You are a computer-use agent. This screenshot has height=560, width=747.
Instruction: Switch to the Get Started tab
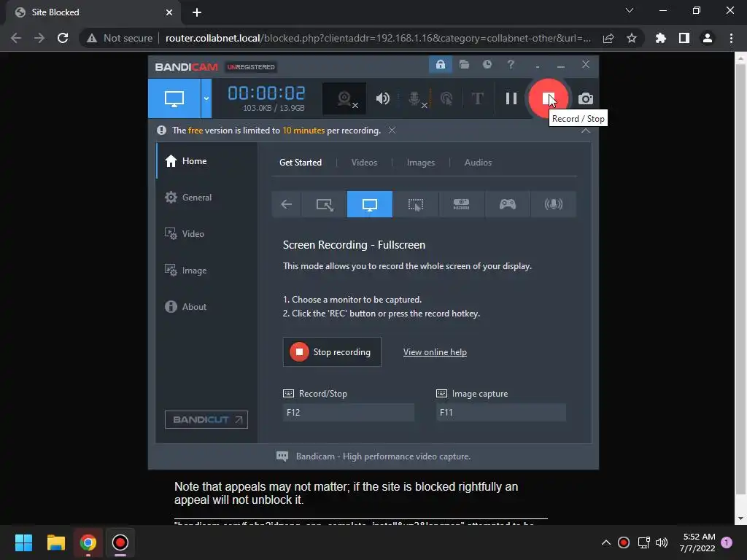pos(300,163)
